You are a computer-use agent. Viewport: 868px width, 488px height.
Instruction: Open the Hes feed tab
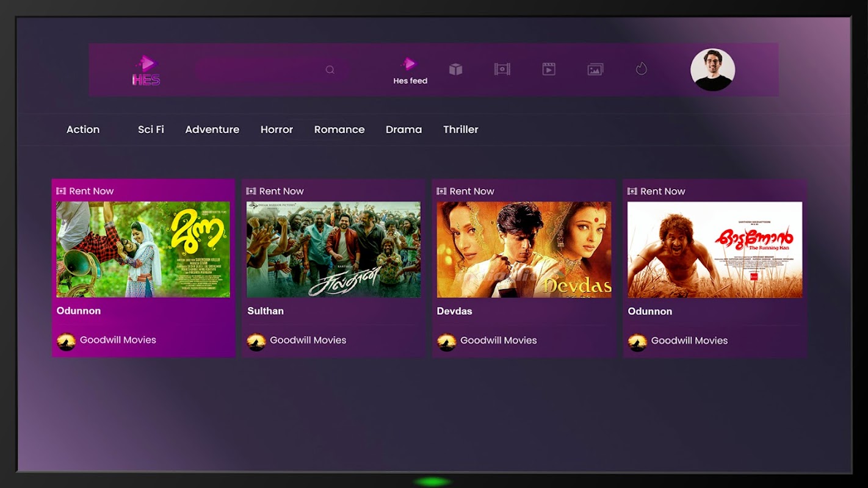[x=410, y=70]
